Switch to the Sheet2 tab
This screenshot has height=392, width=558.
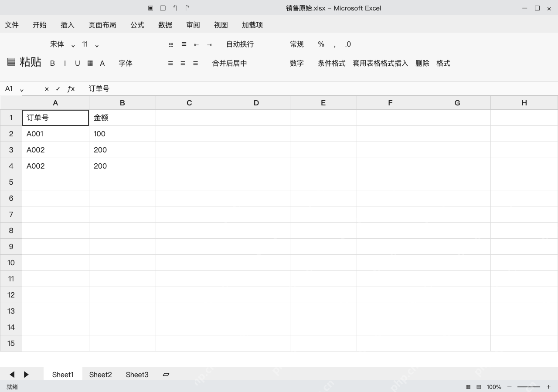point(101,375)
